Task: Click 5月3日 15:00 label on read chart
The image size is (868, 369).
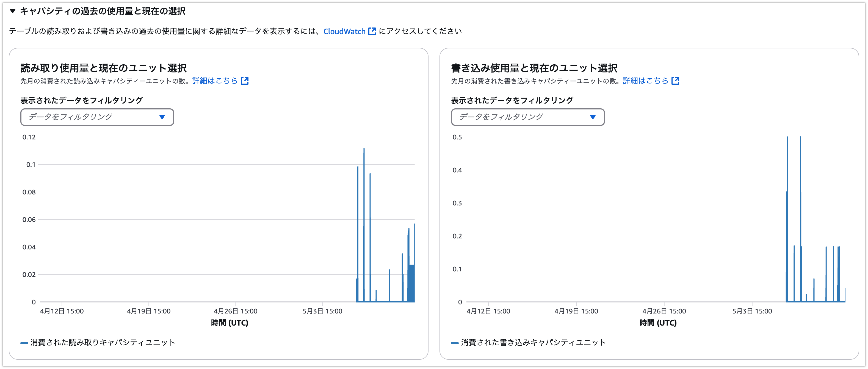Action: coord(322,311)
